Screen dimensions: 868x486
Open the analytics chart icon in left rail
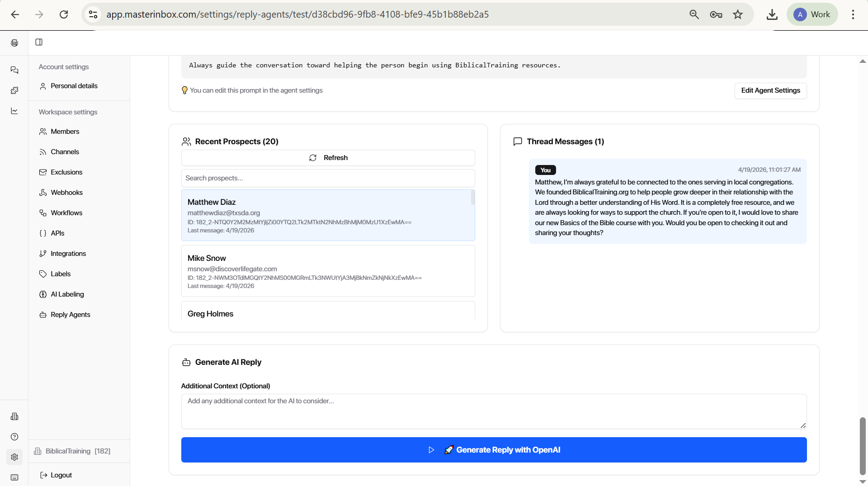tap(14, 111)
